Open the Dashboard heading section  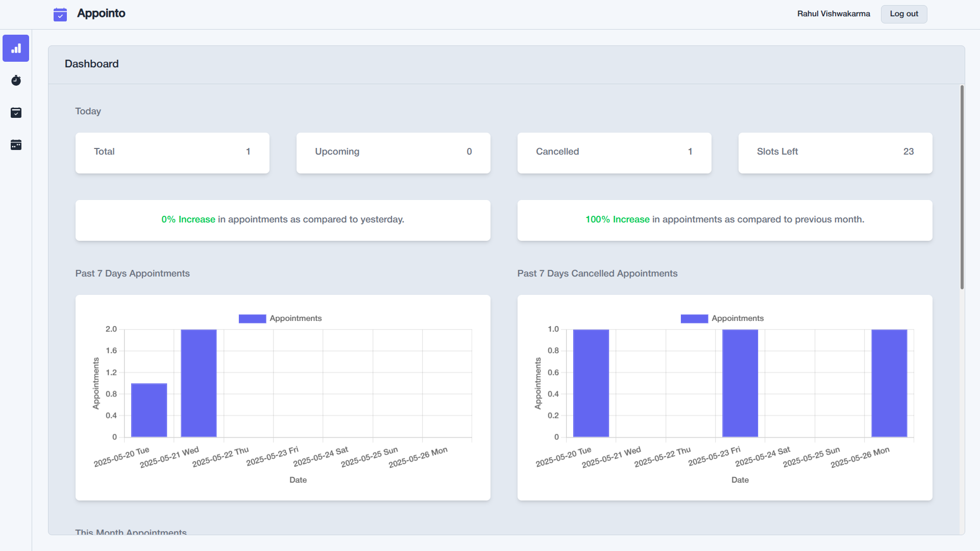point(91,64)
